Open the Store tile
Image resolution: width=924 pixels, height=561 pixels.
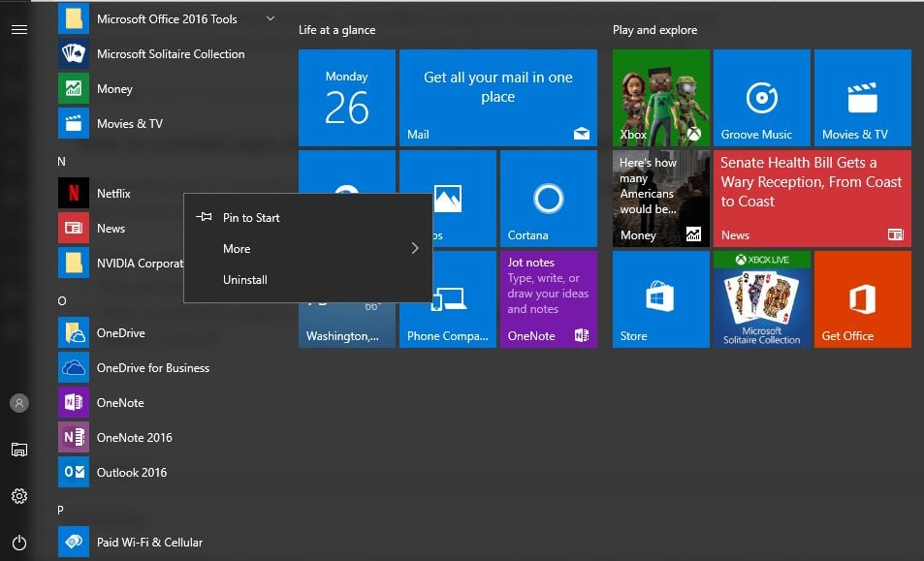pyautogui.click(x=661, y=299)
